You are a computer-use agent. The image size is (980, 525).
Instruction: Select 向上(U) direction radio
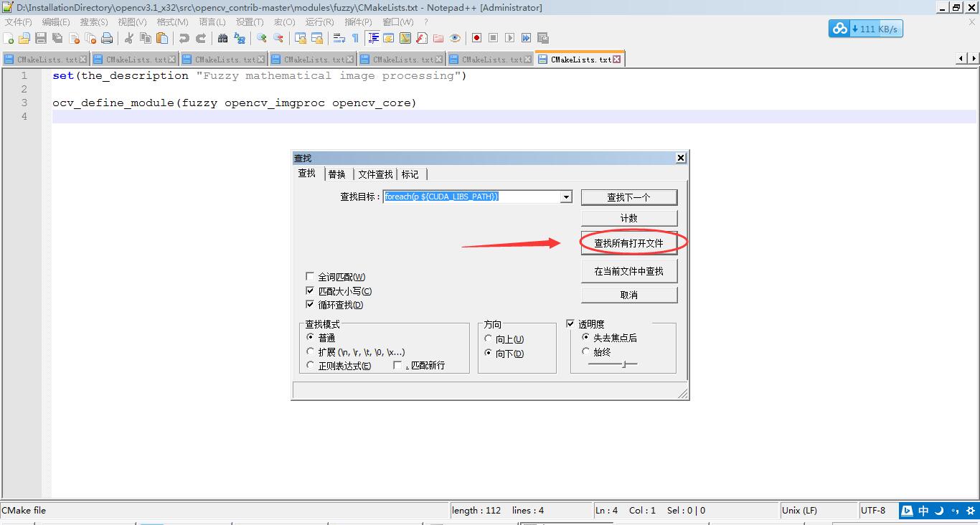tap(489, 339)
